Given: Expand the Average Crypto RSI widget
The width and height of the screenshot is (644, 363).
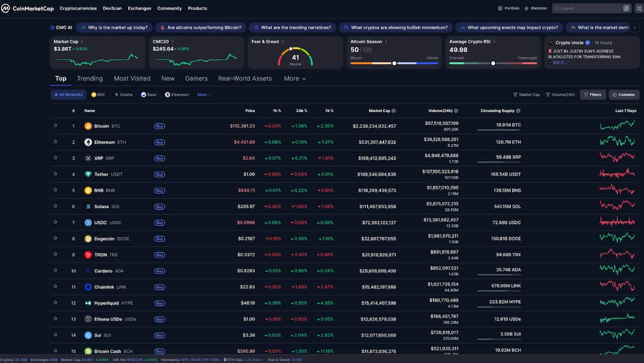Looking at the screenshot, I should (494, 41).
